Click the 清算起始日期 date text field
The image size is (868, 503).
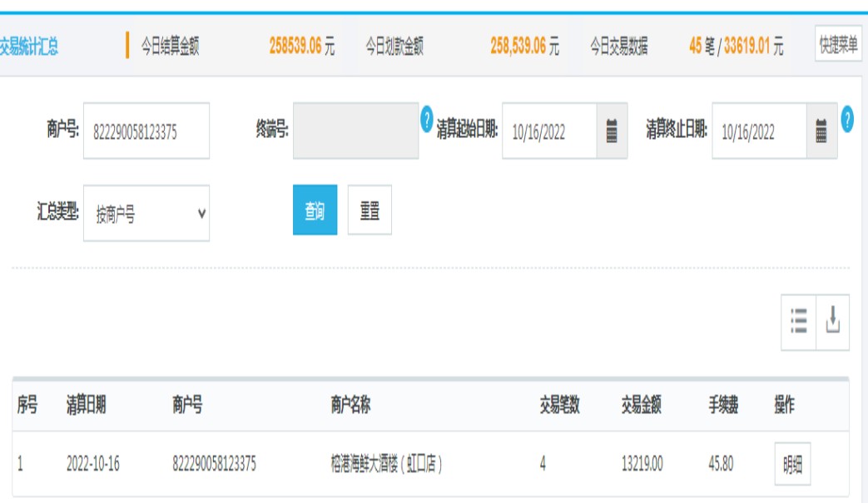coord(549,131)
